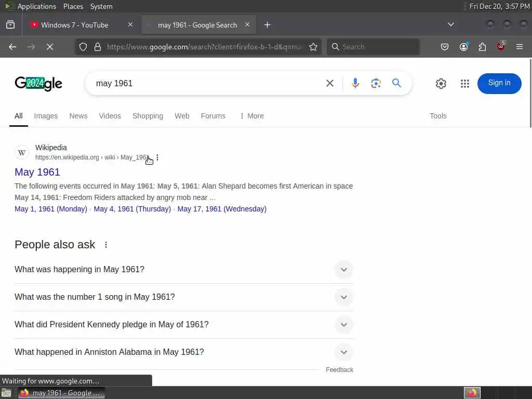The height and width of the screenshot is (399, 532).
Task: Click the Firefox Search box
Action: [373, 47]
